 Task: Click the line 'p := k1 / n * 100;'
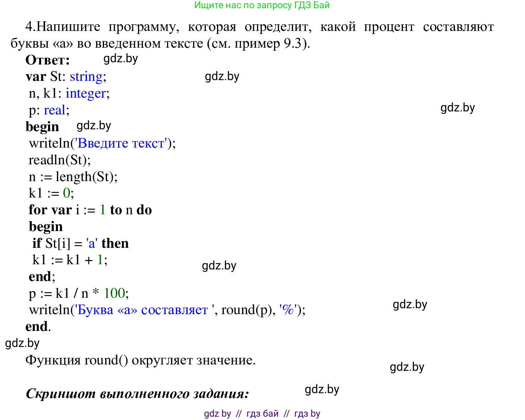(x=79, y=293)
